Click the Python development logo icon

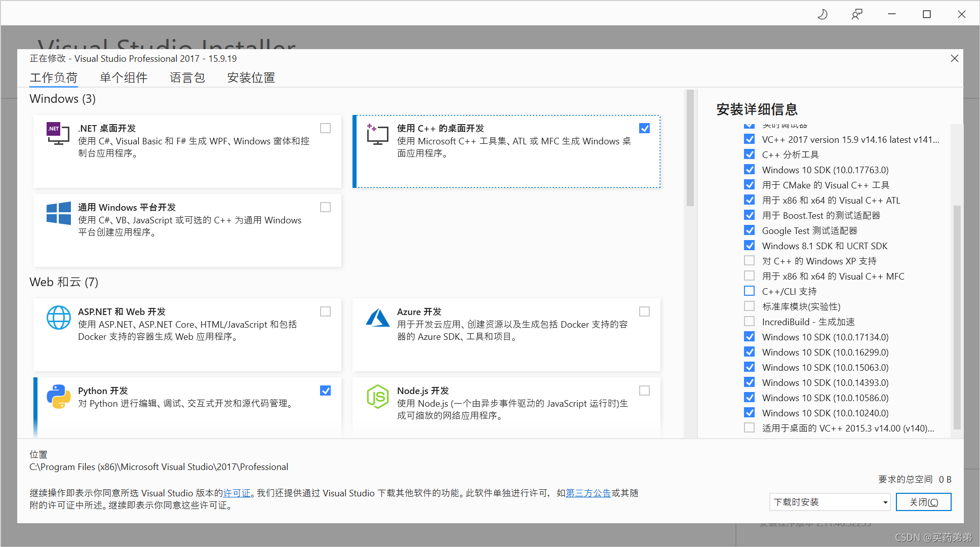point(58,397)
